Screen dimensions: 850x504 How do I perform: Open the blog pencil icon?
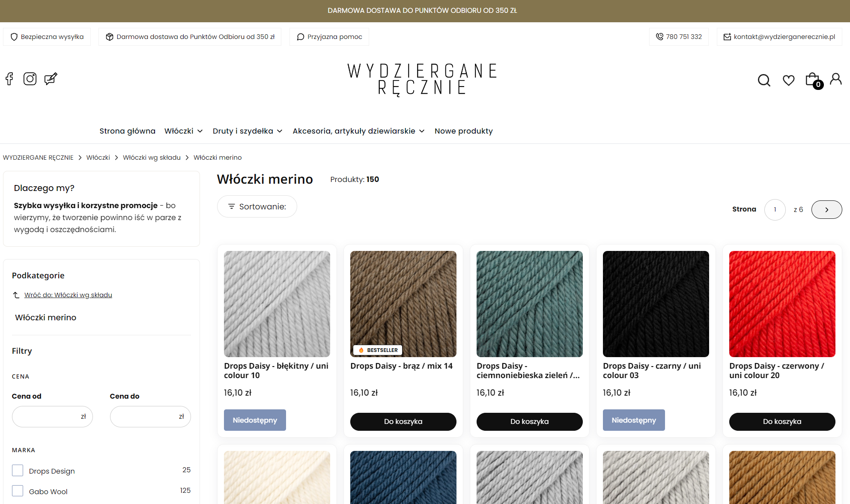51,79
